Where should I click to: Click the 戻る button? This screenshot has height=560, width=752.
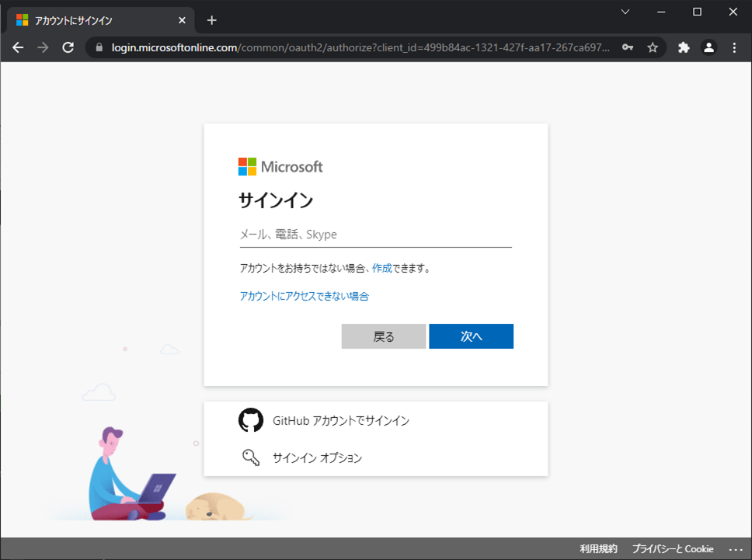click(x=384, y=336)
